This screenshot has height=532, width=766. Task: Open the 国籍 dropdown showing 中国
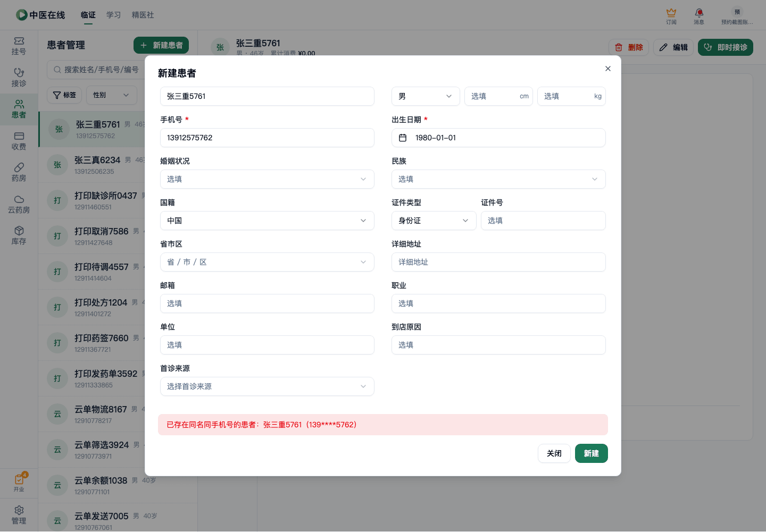tap(267, 221)
